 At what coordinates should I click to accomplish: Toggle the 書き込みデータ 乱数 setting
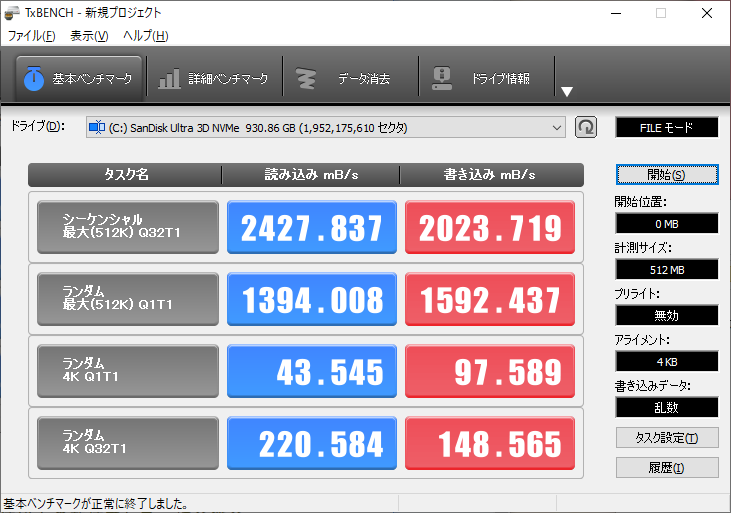coord(666,407)
